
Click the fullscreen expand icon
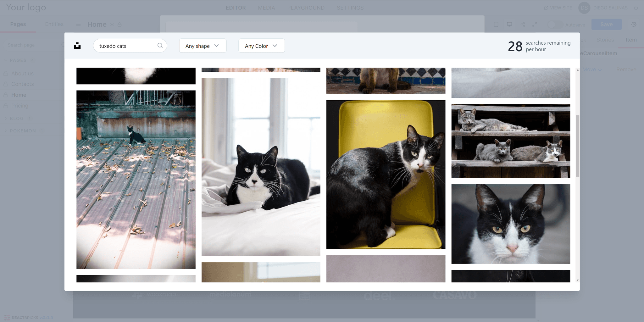point(535,25)
